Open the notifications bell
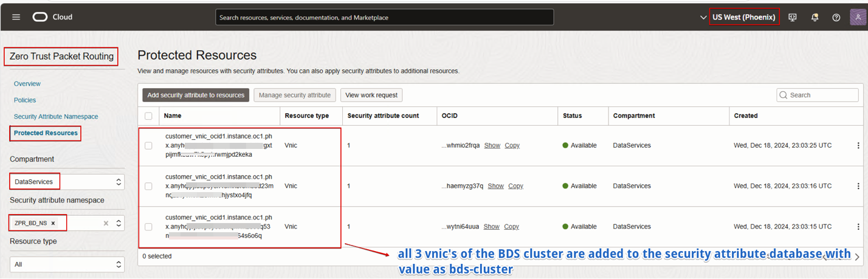This screenshot has width=868, height=279. click(x=815, y=18)
